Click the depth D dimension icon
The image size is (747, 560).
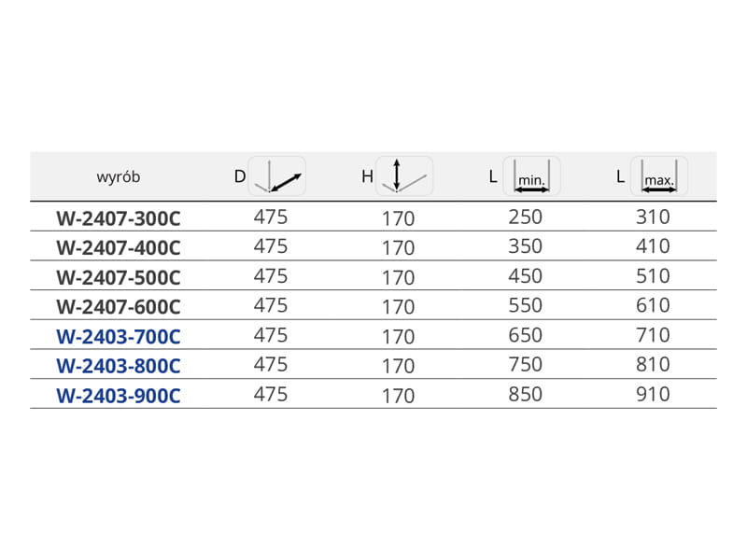(x=277, y=175)
